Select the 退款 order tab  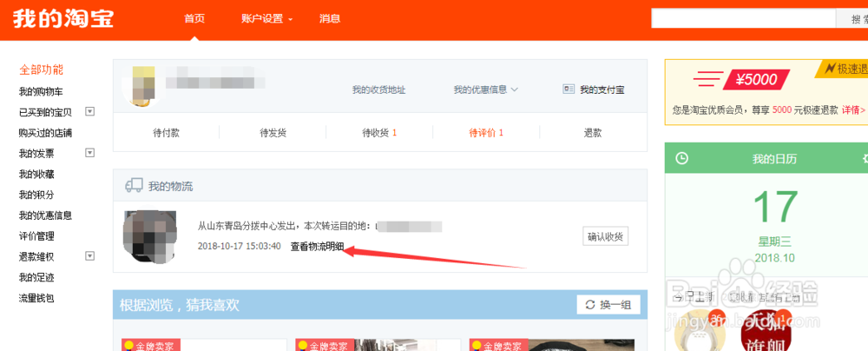[593, 133]
